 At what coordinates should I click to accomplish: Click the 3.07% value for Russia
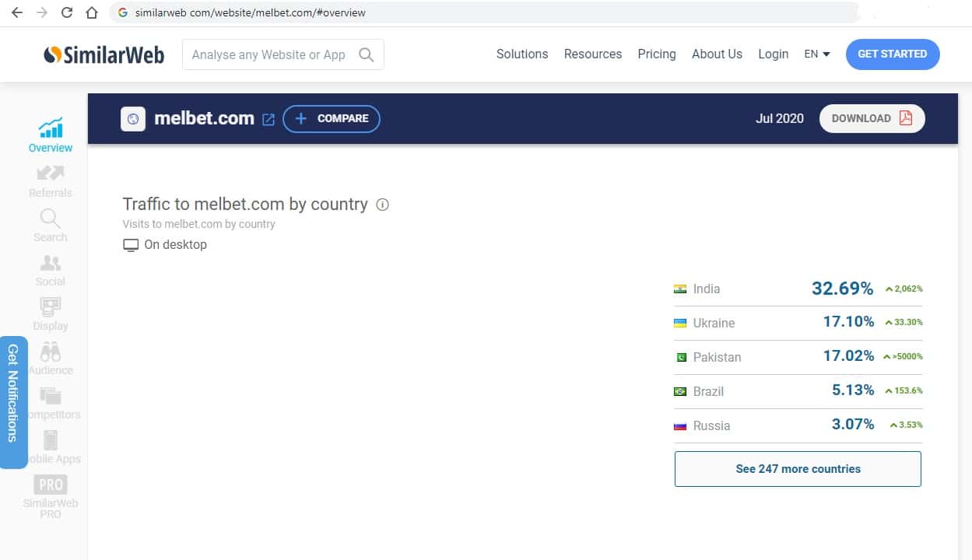(x=853, y=425)
